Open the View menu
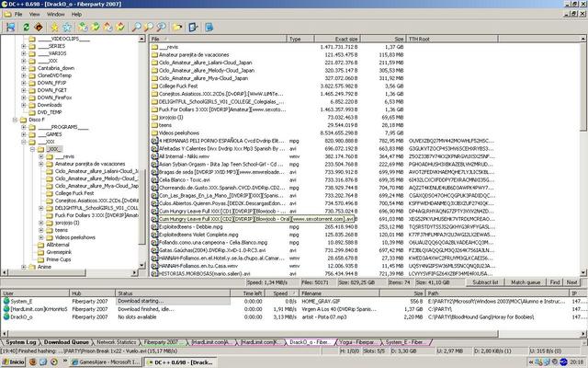 [35, 15]
